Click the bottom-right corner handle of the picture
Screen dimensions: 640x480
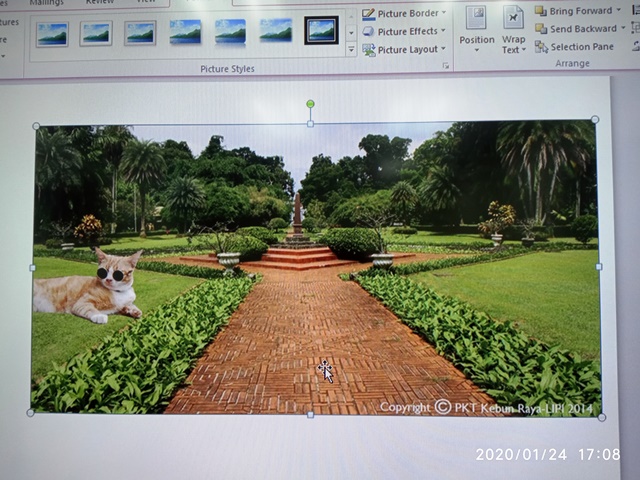[601, 417]
